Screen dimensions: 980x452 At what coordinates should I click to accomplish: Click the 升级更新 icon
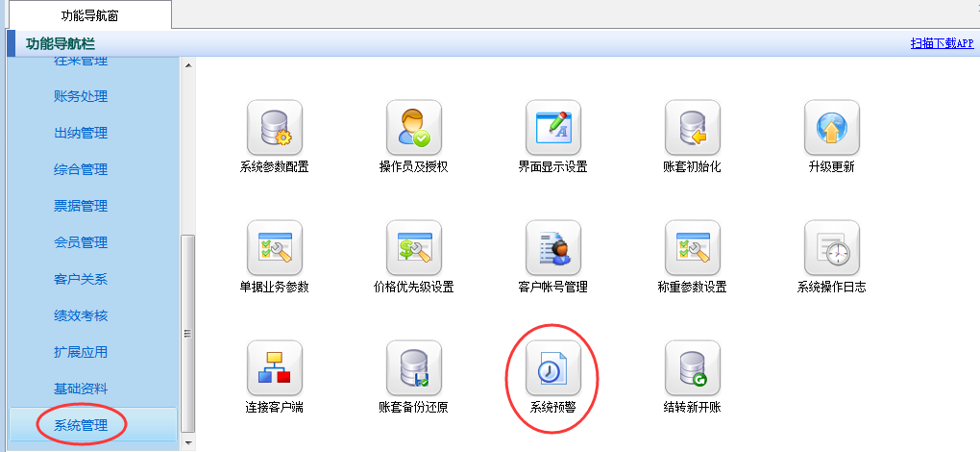(x=831, y=128)
